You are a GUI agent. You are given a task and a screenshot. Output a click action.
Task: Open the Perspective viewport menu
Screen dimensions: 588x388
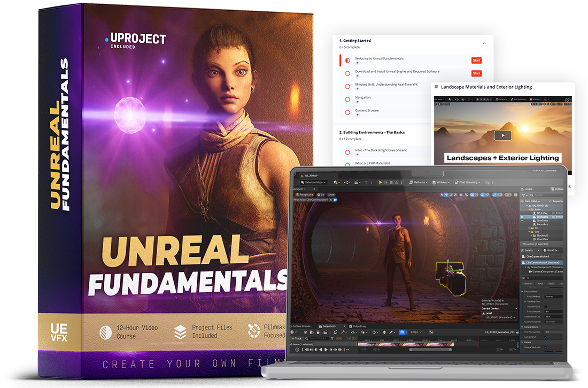pyautogui.click(x=305, y=195)
